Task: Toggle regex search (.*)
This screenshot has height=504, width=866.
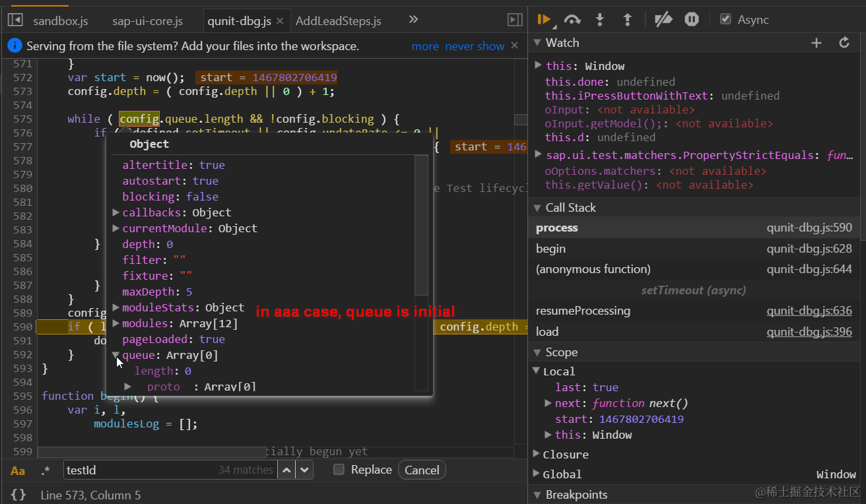Action: point(45,470)
